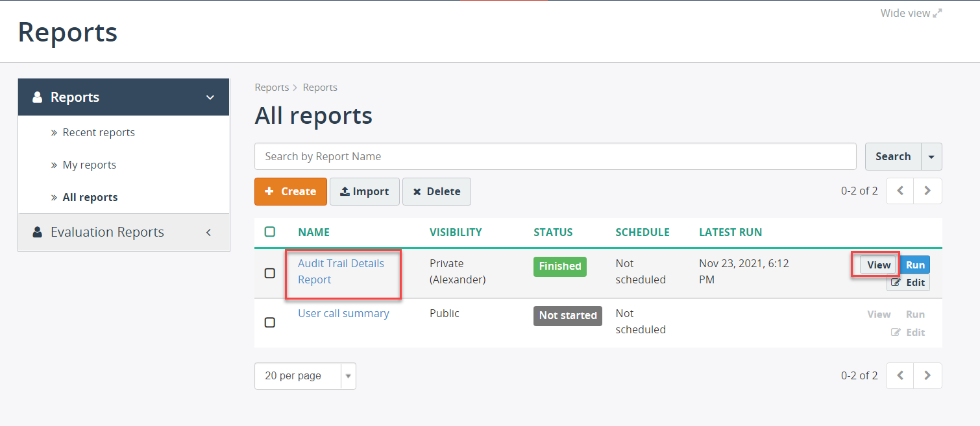Sort by the STATUS column header
Screen dimensions: 980x426
(x=553, y=232)
